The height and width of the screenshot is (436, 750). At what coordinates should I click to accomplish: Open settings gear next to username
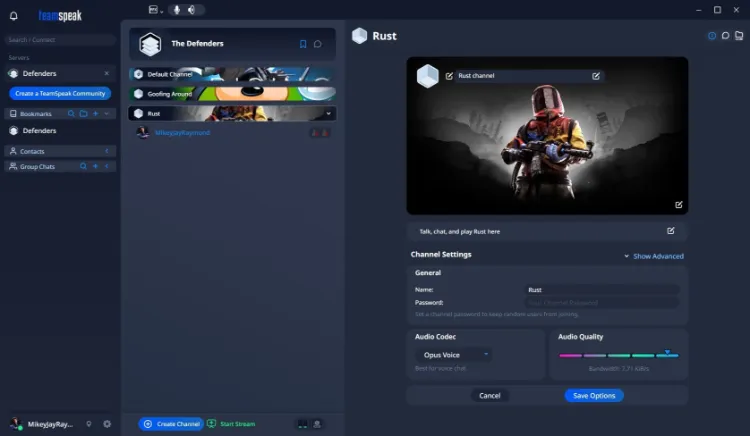pyautogui.click(x=107, y=424)
